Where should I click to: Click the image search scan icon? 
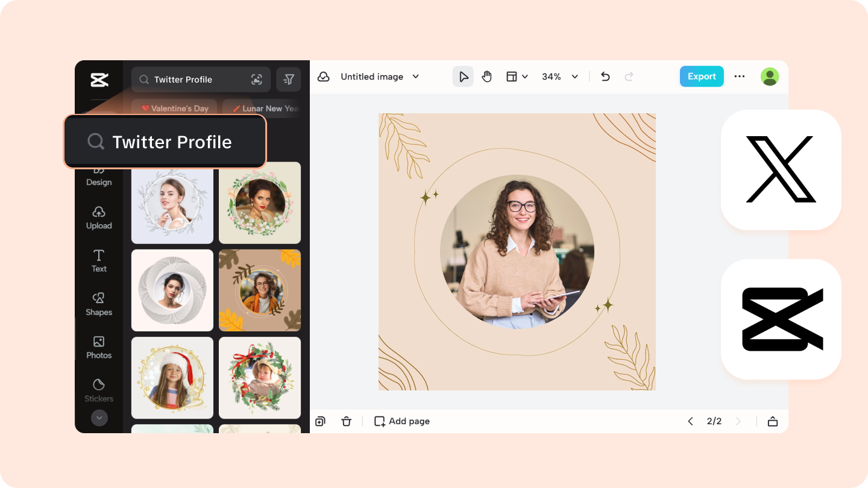tap(257, 80)
